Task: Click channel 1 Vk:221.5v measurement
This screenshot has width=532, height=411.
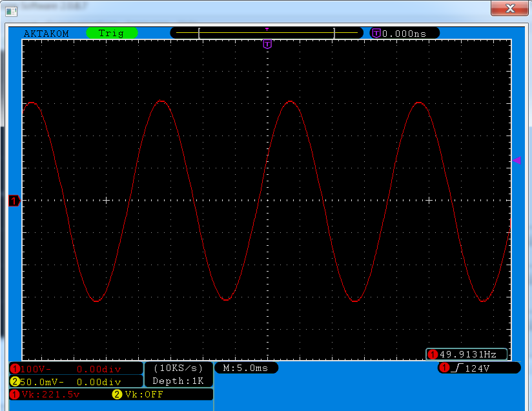Action: (x=50, y=394)
